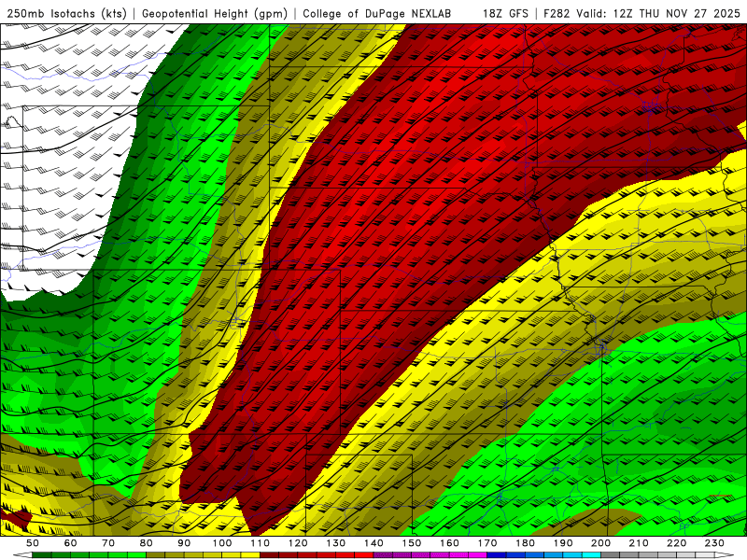Click the 110 label on the color scale

260,543
